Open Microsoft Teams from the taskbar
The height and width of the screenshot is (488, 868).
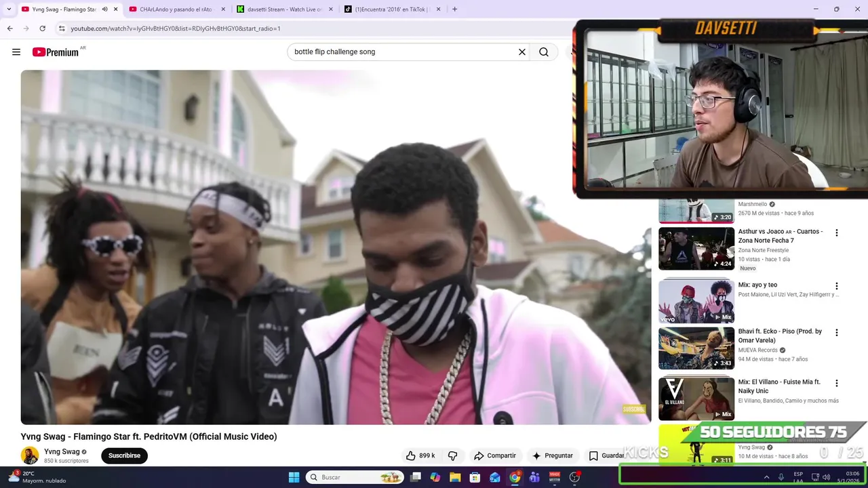tap(534, 477)
